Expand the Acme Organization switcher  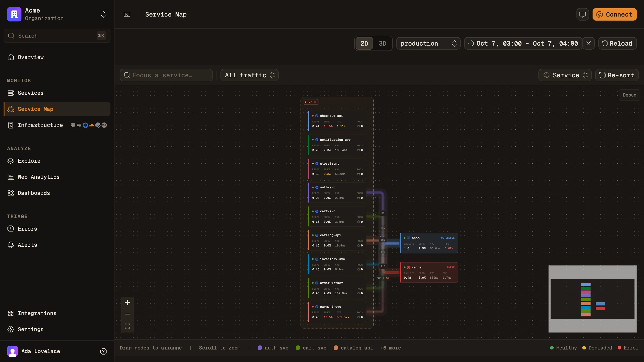click(x=103, y=15)
